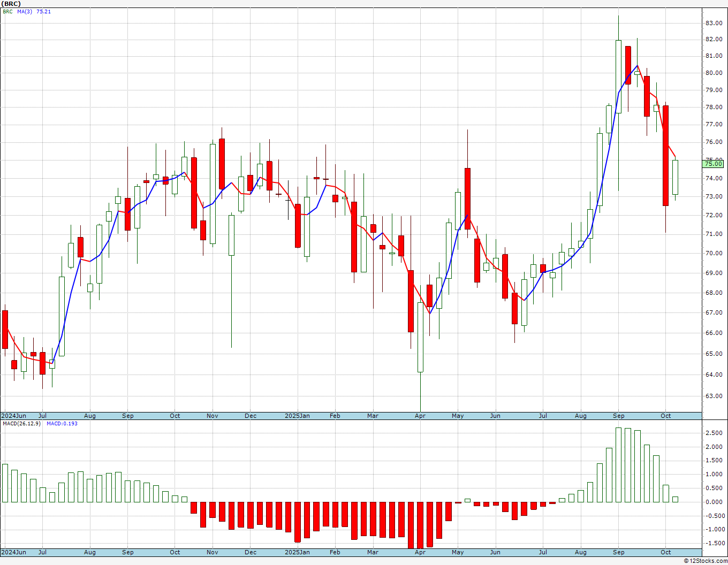
Task: Click Feb on the MACD panel time axis
Action: [335, 552]
